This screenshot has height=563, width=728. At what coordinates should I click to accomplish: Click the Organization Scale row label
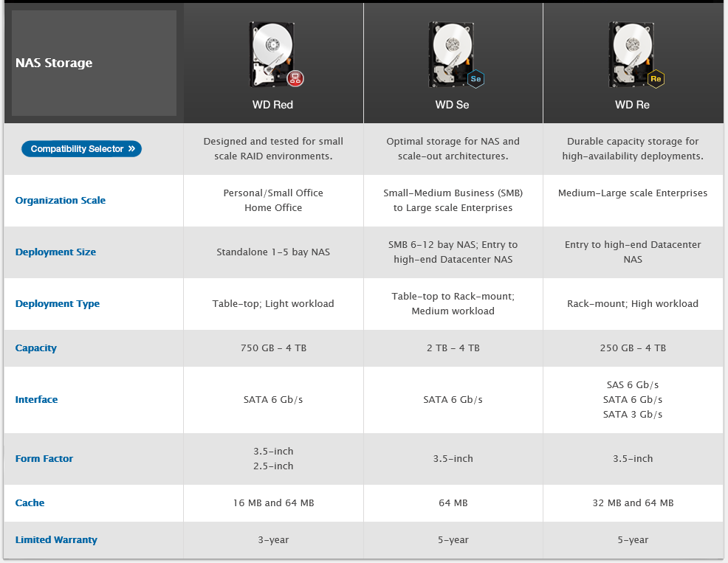pos(61,201)
